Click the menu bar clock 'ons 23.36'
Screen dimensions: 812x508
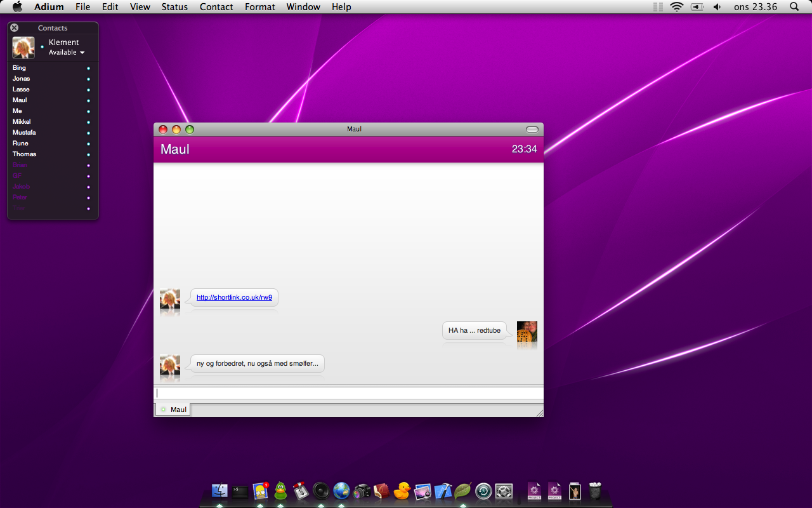click(756, 7)
